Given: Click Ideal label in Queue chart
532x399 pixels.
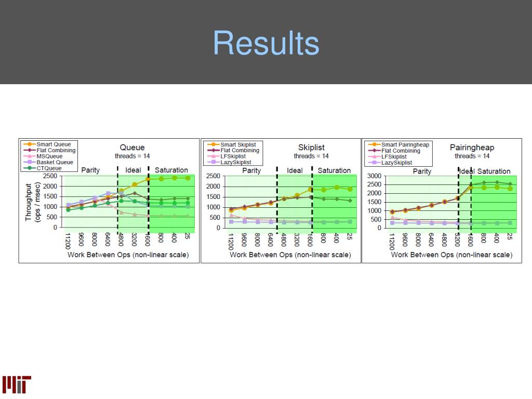Looking at the screenshot, I should click(x=133, y=170).
